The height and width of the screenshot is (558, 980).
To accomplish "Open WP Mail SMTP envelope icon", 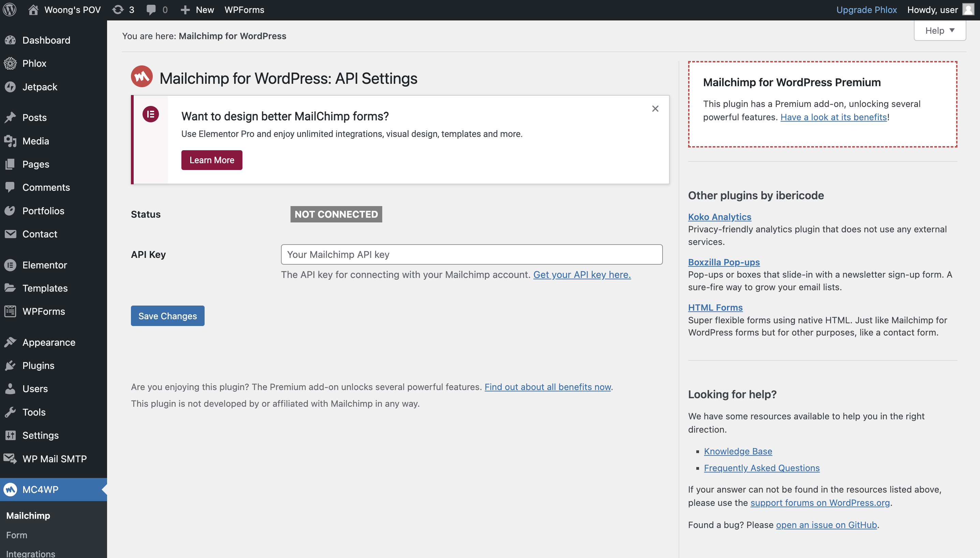I will click(x=10, y=459).
